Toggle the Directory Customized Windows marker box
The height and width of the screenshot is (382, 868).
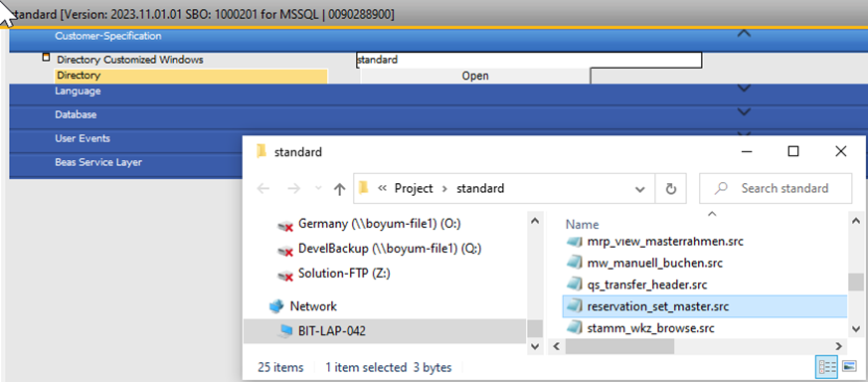pyautogui.click(x=47, y=57)
